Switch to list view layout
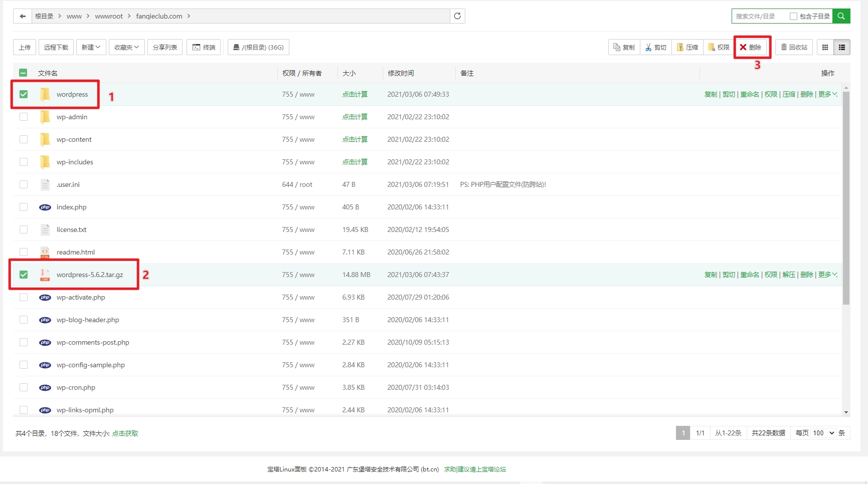The height and width of the screenshot is (484, 868). 842,47
